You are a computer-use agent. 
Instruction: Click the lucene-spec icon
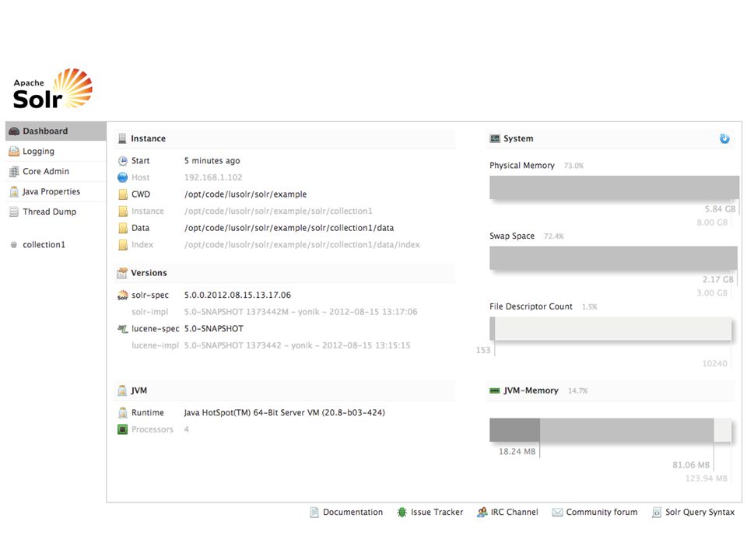point(122,328)
